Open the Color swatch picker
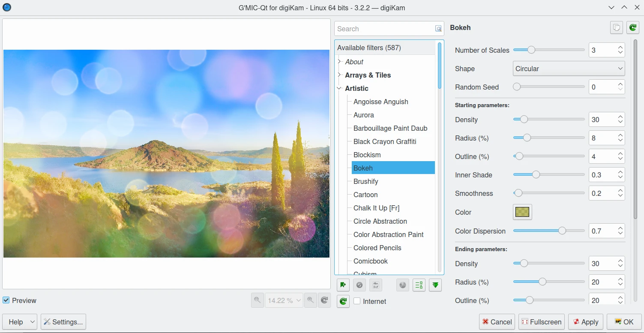644x333 pixels. [522, 212]
